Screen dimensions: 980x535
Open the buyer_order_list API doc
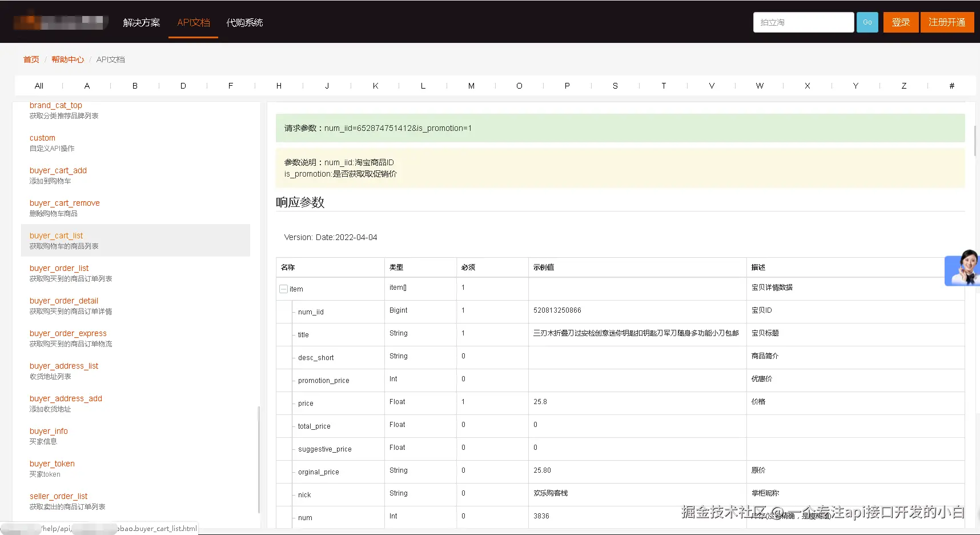[59, 268]
